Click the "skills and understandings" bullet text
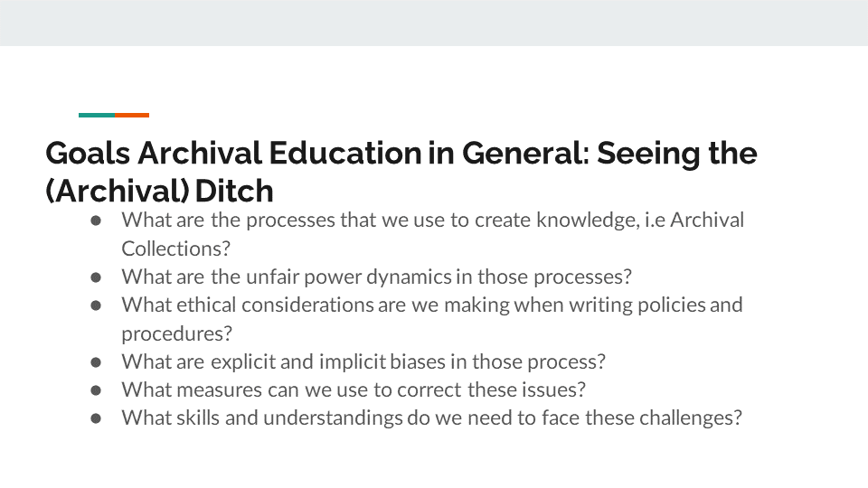 pyautogui.click(x=431, y=418)
